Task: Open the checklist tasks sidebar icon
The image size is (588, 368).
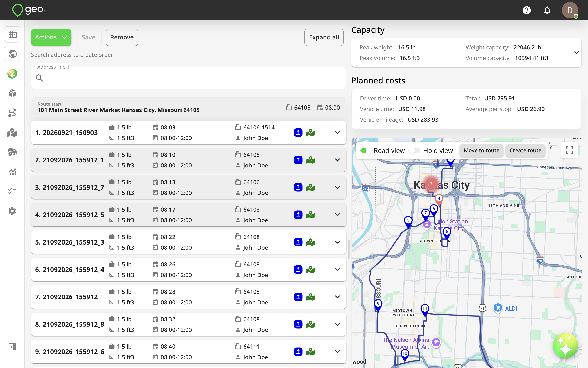Action: [12, 192]
